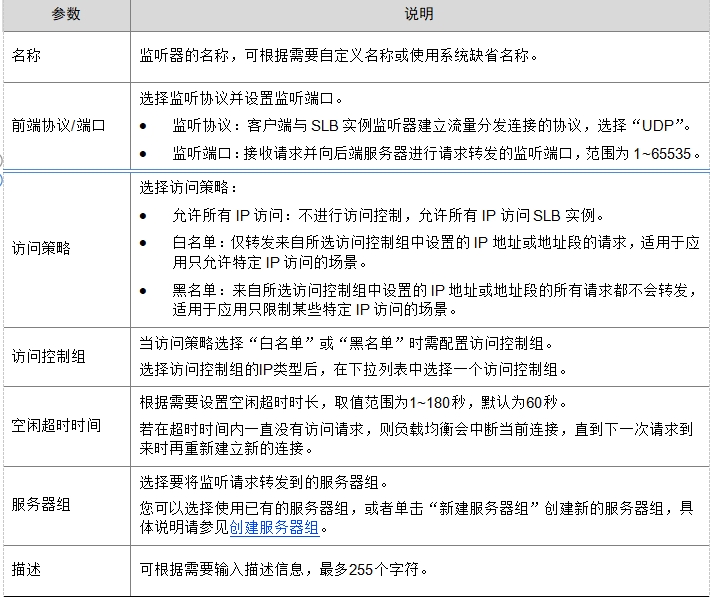Click the 监听协议 bullet mentioning UDP
Image resolution: width=710 pixels, height=597 pixels.
431,125
